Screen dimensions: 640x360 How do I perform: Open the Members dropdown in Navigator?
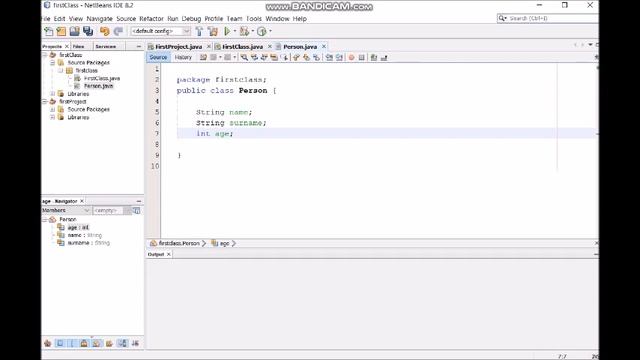click(66, 210)
